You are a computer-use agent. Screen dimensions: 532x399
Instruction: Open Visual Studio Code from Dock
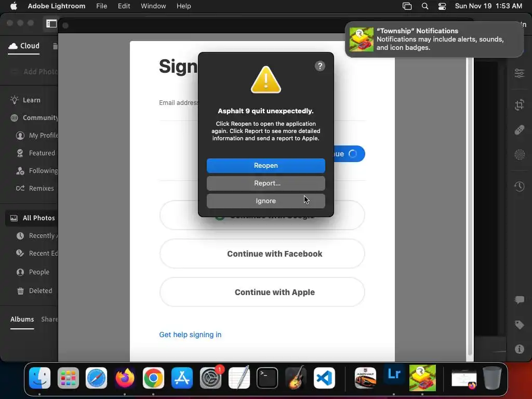[324, 378]
